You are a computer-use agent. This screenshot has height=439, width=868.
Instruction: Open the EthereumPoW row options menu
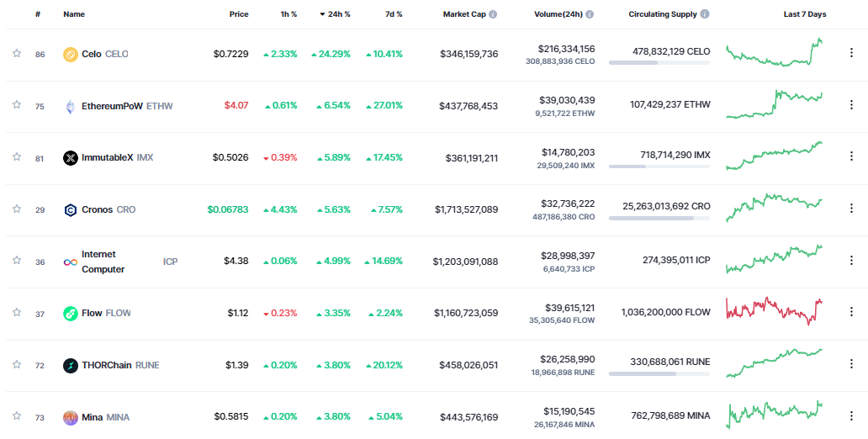(x=851, y=104)
